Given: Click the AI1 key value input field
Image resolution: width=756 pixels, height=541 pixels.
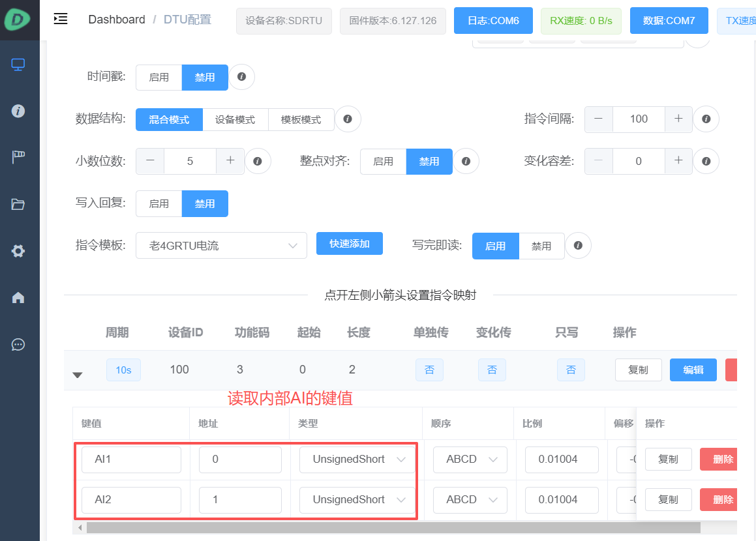Looking at the screenshot, I should 130,460.
